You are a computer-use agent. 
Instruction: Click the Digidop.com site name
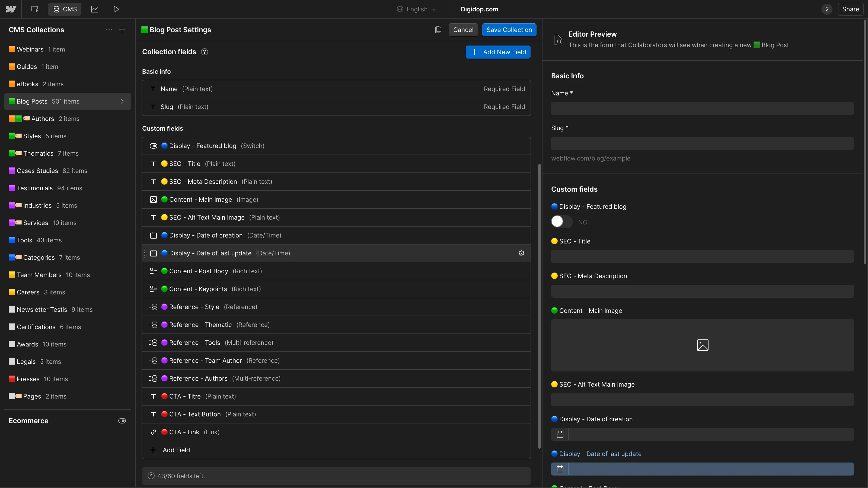[x=479, y=9]
